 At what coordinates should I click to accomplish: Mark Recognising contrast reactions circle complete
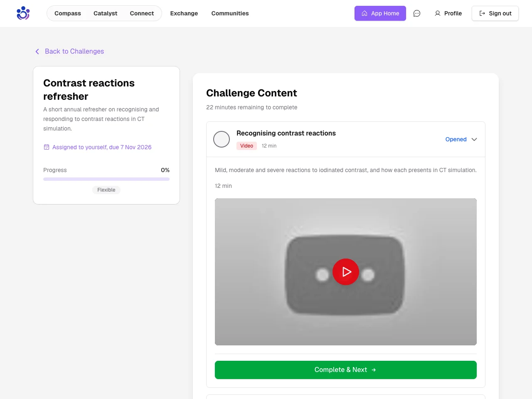point(222,139)
